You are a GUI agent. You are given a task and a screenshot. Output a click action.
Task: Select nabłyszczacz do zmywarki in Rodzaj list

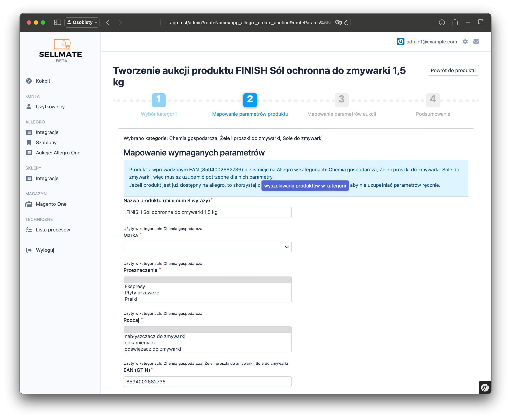[207, 336]
